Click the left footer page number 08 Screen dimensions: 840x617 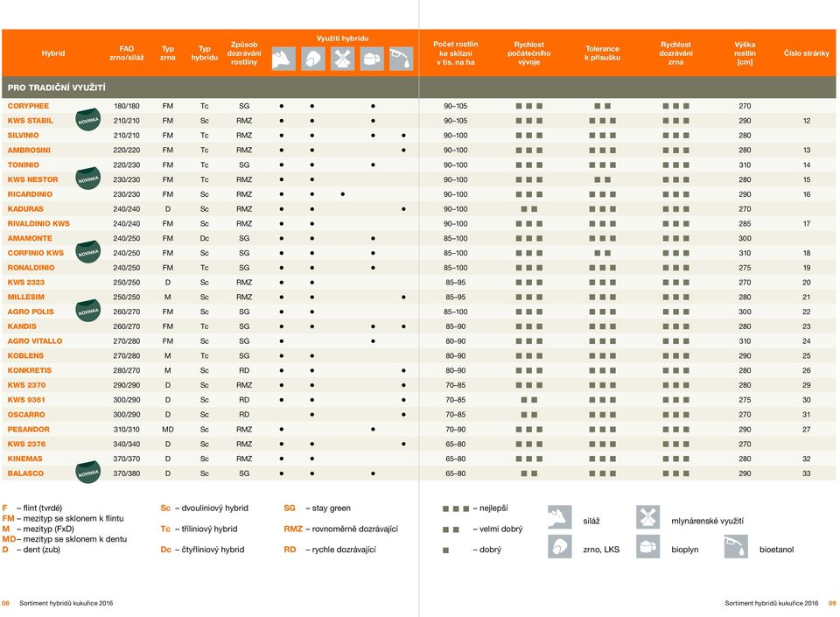point(5,603)
